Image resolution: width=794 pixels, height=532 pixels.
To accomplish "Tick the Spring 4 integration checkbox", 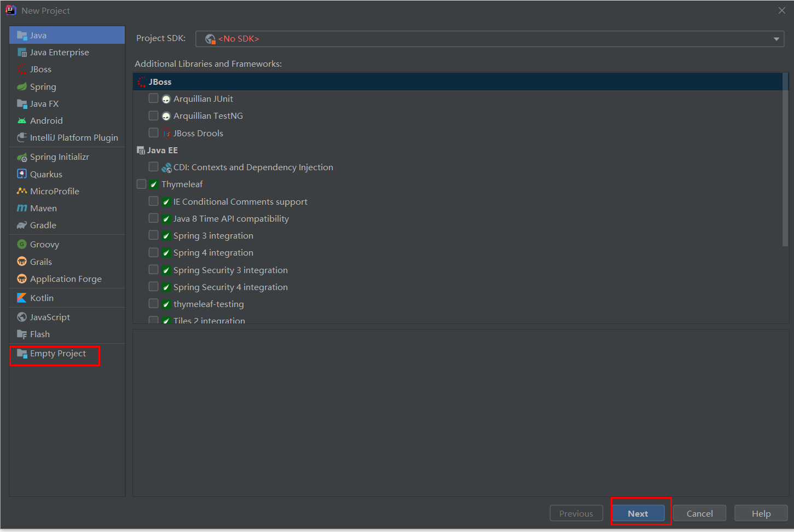I will pos(153,252).
